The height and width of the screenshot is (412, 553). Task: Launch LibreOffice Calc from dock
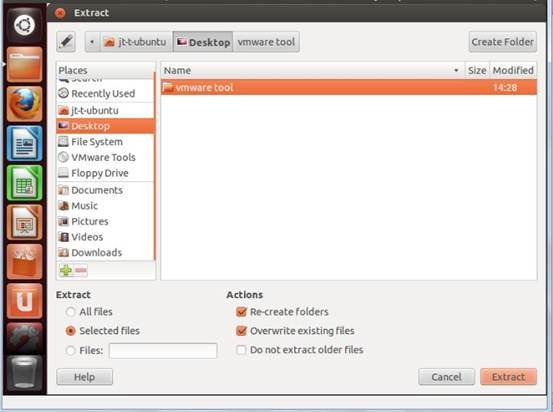tap(24, 183)
